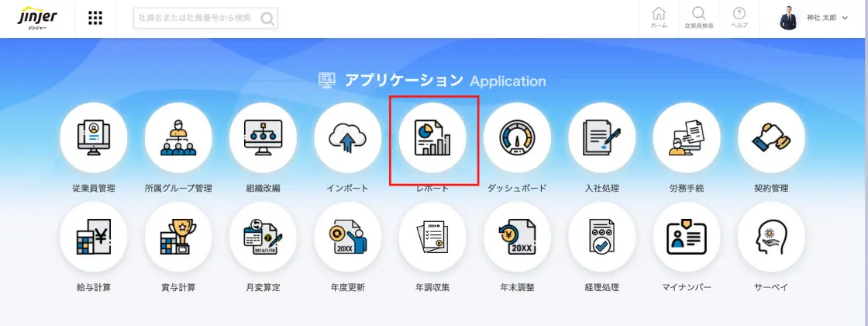Open the 入社処理 document pen icon

point(601,137)
